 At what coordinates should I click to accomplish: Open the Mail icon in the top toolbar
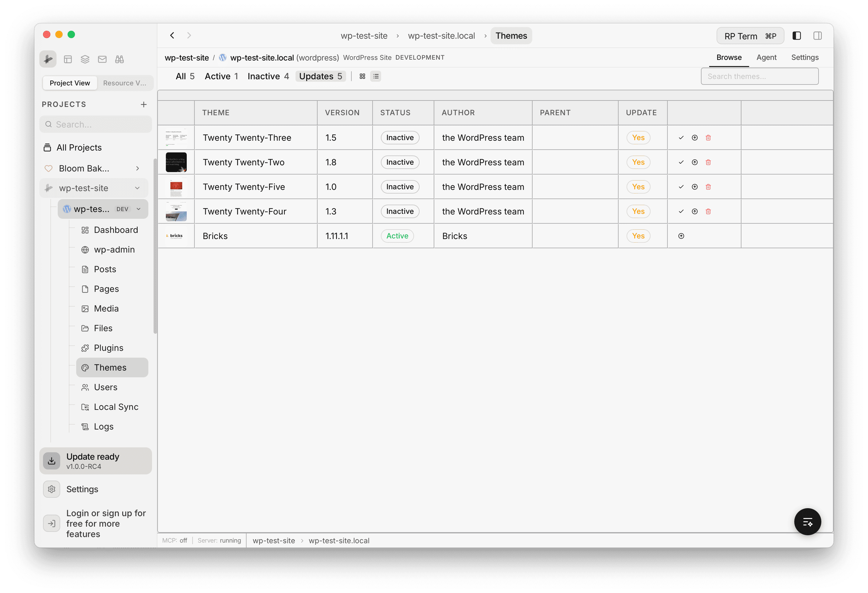tap(102, 59)
